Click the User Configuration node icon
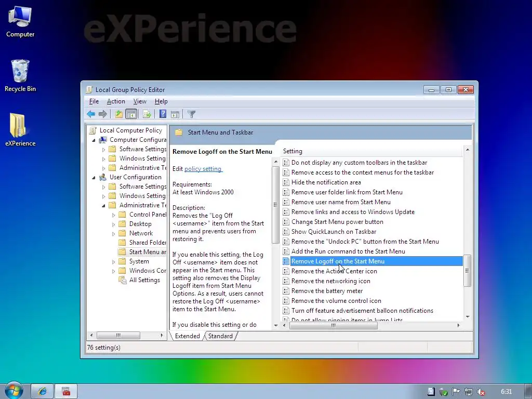532x399 pixels. click(102, 177)
